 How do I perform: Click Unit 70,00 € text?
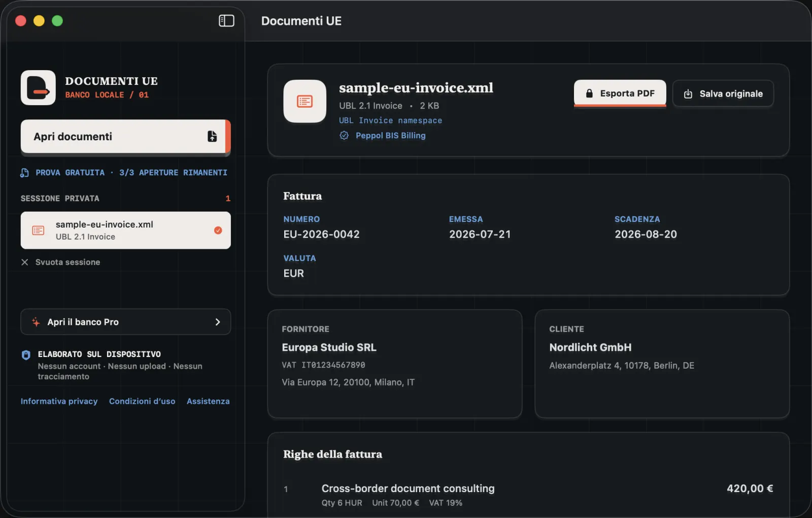[x=395, y=503]
